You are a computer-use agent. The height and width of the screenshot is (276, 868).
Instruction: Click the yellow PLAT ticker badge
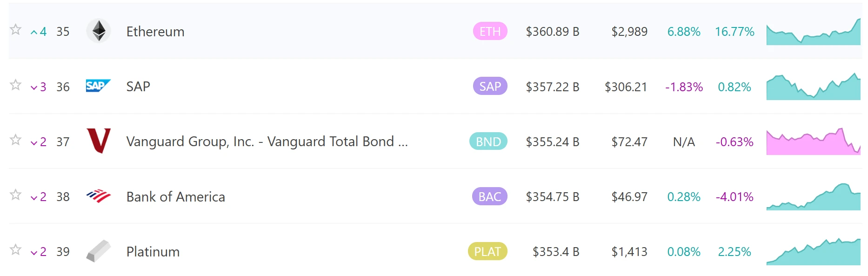click(x=487, y=252)
